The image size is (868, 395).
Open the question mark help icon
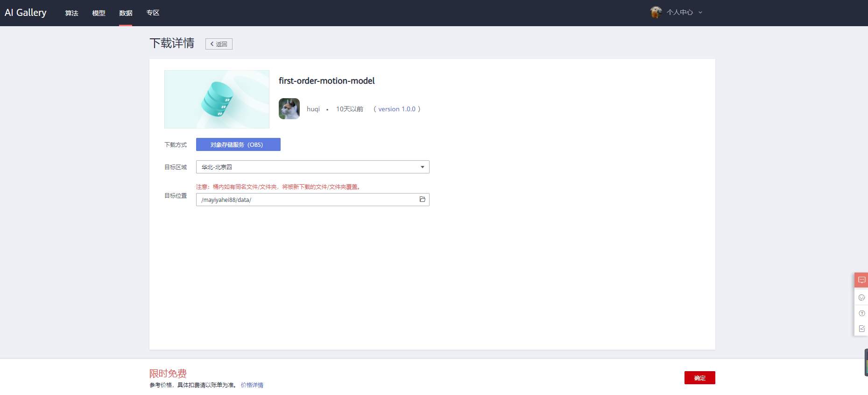[x=862, y=313]
